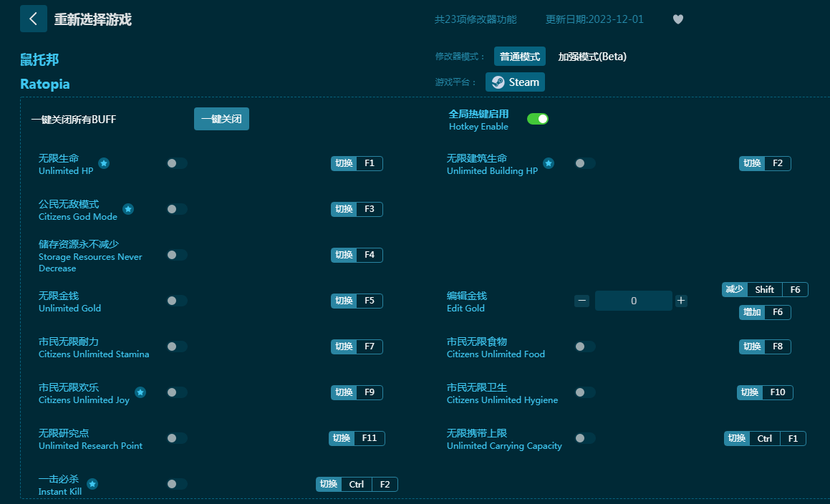Increase Edit Gold with plus button
Viewport: 830px width, 504px height.
(x=681, y=301)
